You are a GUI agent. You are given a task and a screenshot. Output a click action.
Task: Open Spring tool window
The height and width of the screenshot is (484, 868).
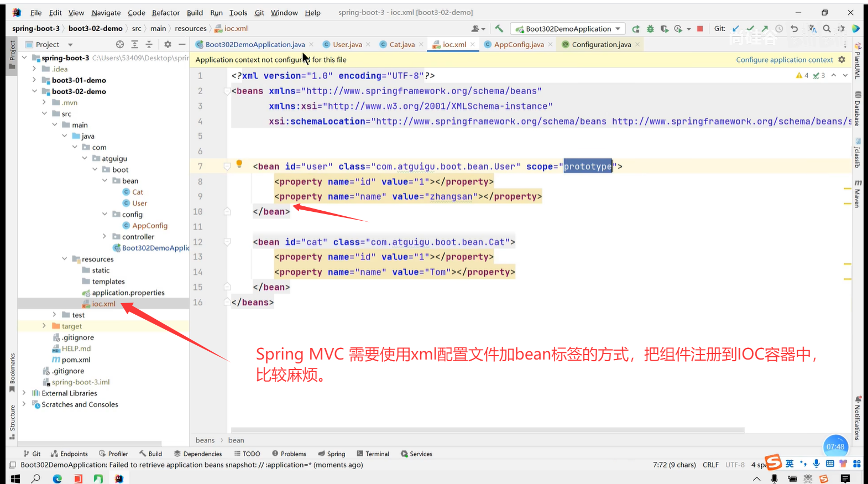[331, 454]
